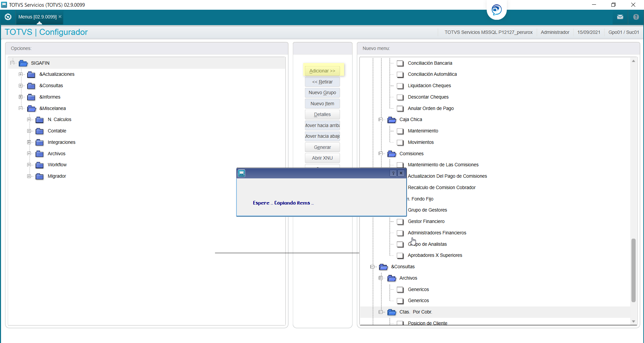644x343 pixels.
Task: Click the Mover hacia abajo button
Action: pyautogui.click(x=322, y=136)
